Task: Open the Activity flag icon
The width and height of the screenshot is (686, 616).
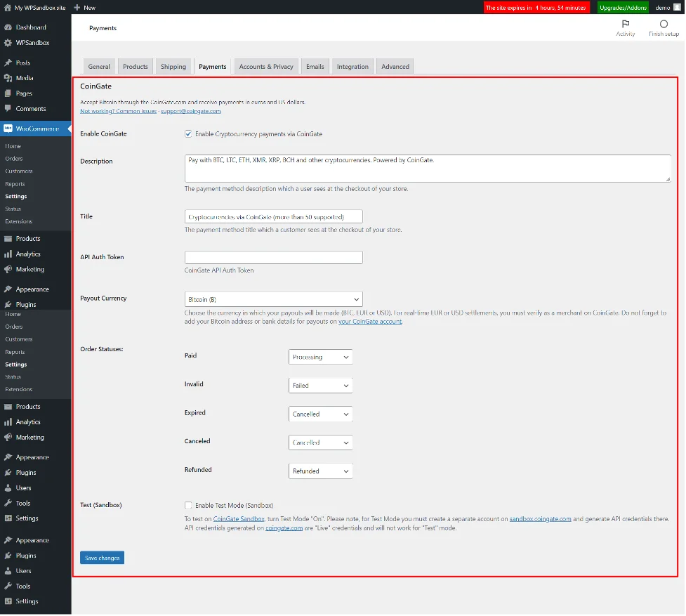Action: (626, 24)
